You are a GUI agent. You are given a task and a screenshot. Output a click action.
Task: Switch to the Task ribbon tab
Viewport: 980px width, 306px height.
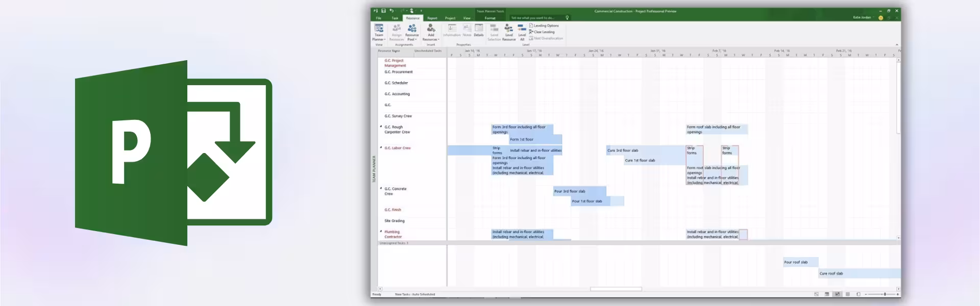395,18
